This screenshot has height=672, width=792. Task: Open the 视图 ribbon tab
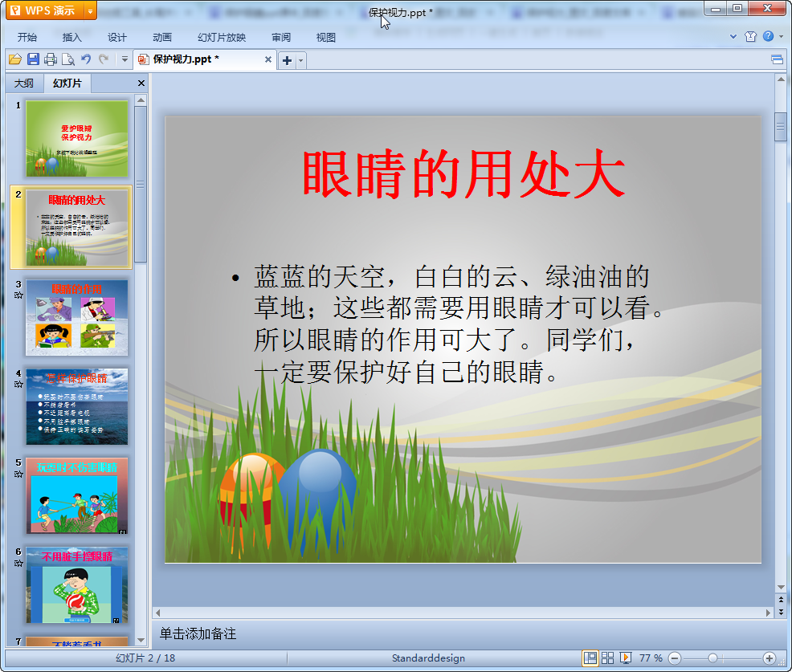[x=326, y=38]
